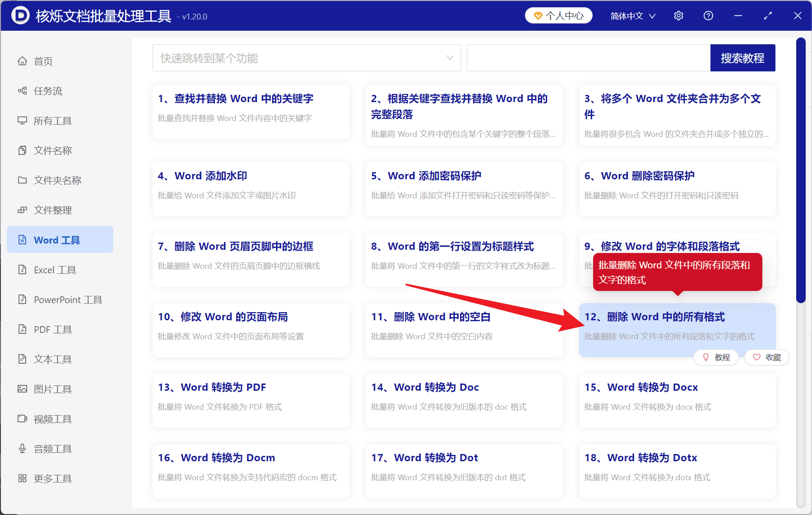This screenshot has width=812, height=515.
Task: Go to 首页 via the sidebar
Action: click(x=43, y=61)
